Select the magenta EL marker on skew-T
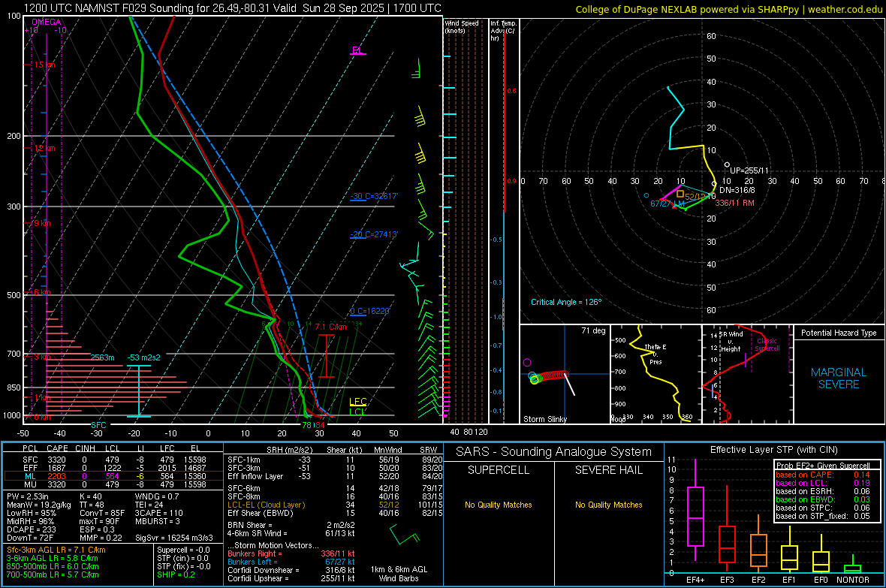 pos(357,51)
